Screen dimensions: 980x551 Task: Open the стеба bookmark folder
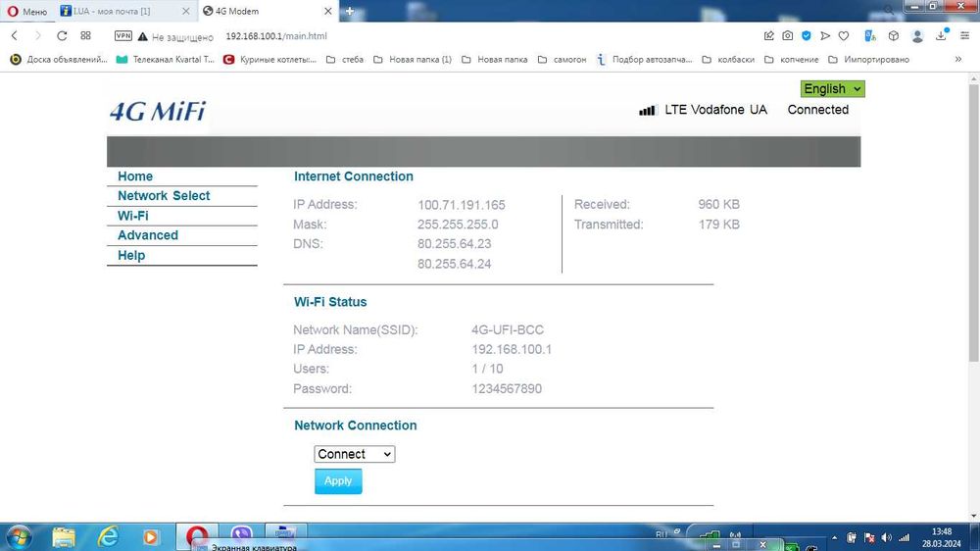(344, 60)
